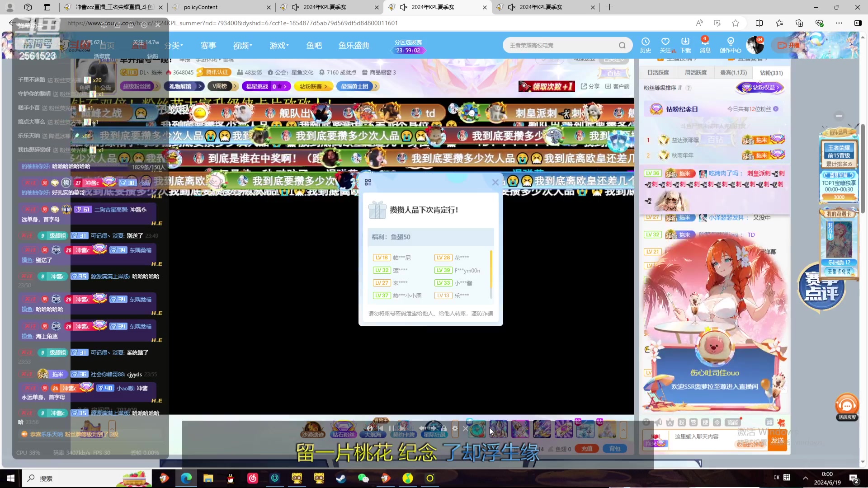Click the help question mark beside 粉丝等级排序

[689, 88]
